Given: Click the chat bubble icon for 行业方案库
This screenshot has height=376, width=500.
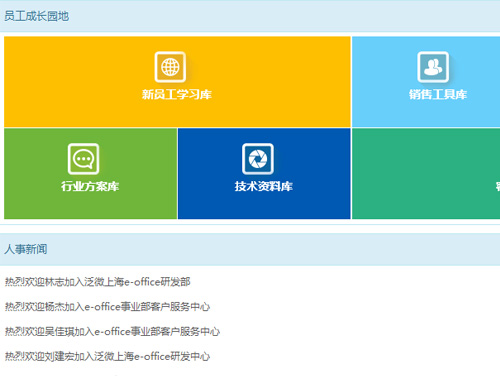Looking at the screenshot, I should 83,159.
